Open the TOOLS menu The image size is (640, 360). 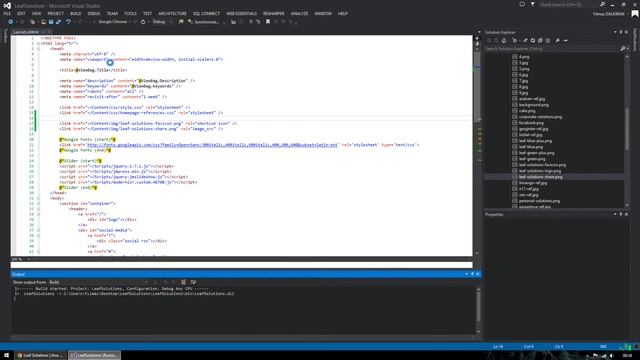click(x=130, y=13)
